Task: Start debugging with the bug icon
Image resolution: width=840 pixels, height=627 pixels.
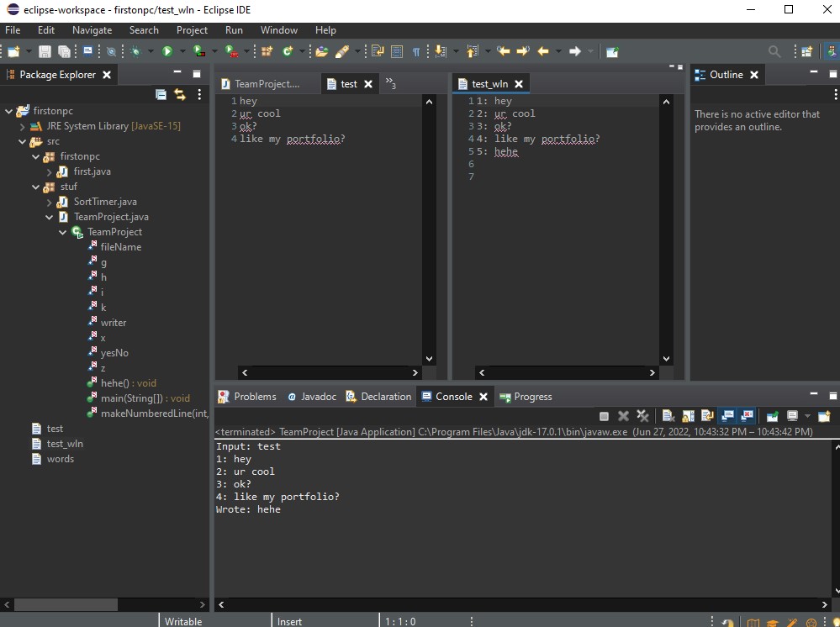Action: point(136,51)
